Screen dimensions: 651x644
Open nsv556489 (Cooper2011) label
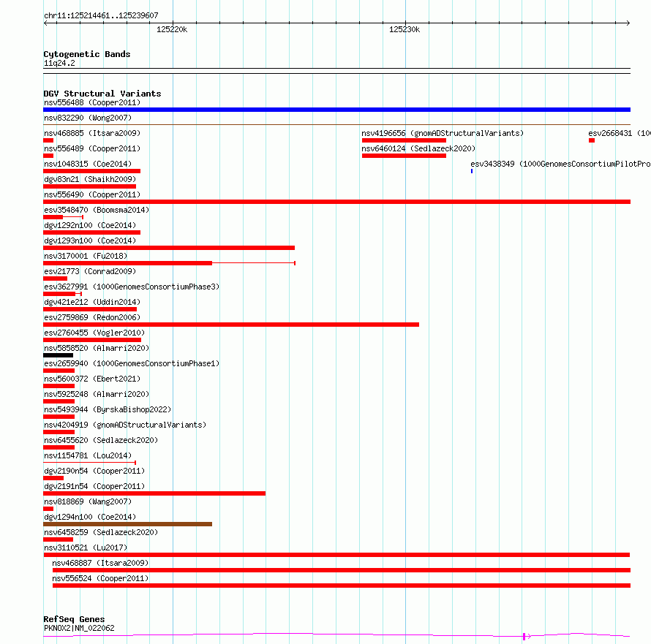(92, 148)
